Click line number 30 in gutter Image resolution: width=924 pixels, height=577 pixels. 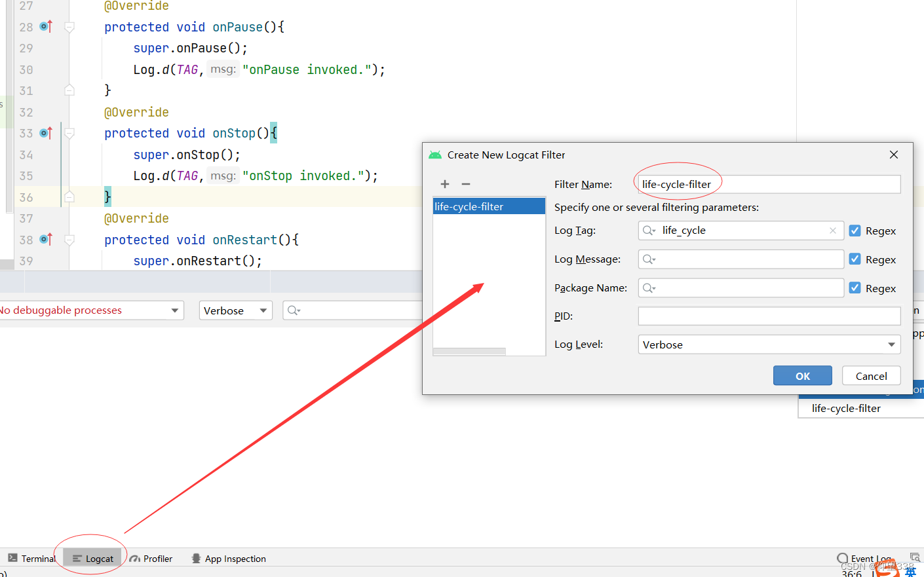[26, 69]
